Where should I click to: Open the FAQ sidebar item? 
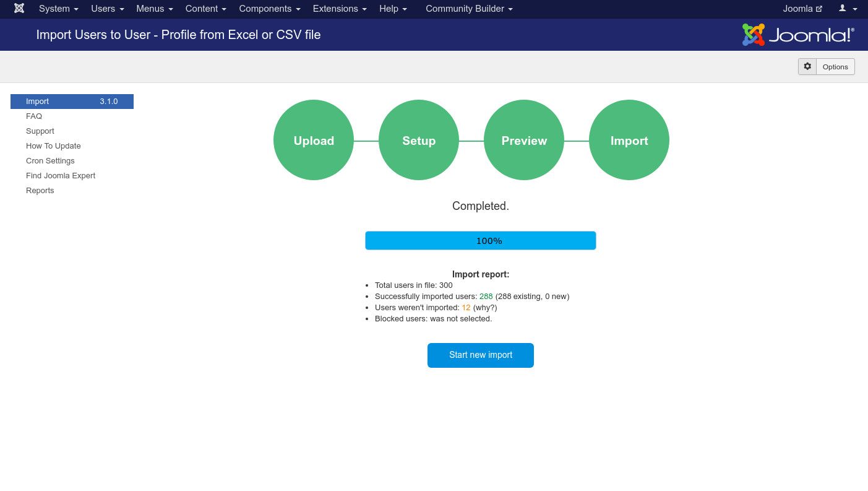coord(34,116)
